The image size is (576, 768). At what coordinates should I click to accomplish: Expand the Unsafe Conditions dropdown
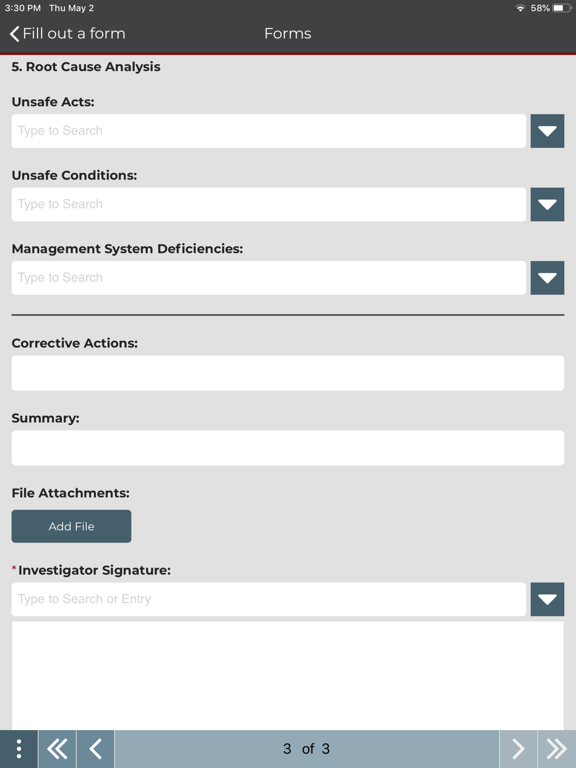click(547, 204)
